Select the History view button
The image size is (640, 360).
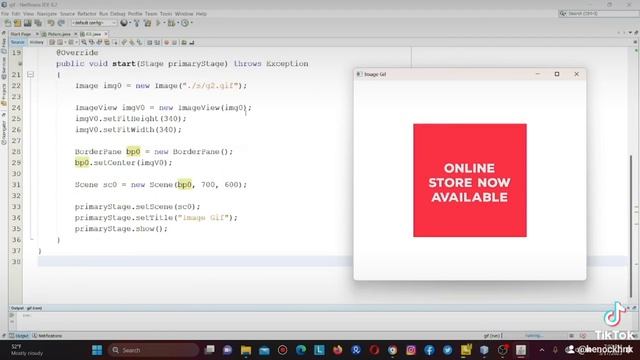(x=36, y=42)
